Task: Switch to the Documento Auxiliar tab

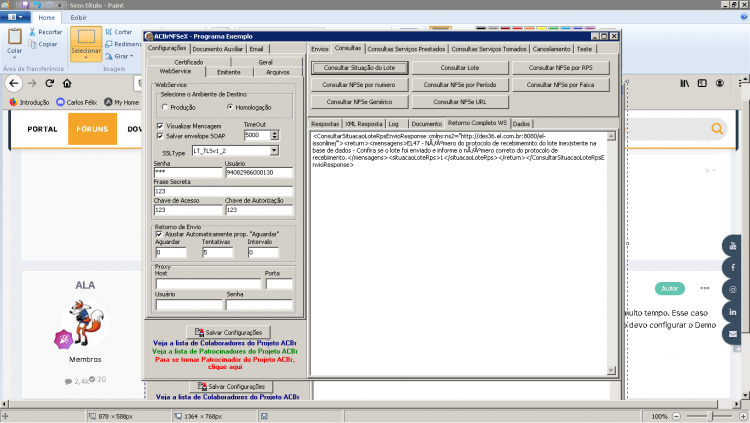Action: (x=218, y=49)
